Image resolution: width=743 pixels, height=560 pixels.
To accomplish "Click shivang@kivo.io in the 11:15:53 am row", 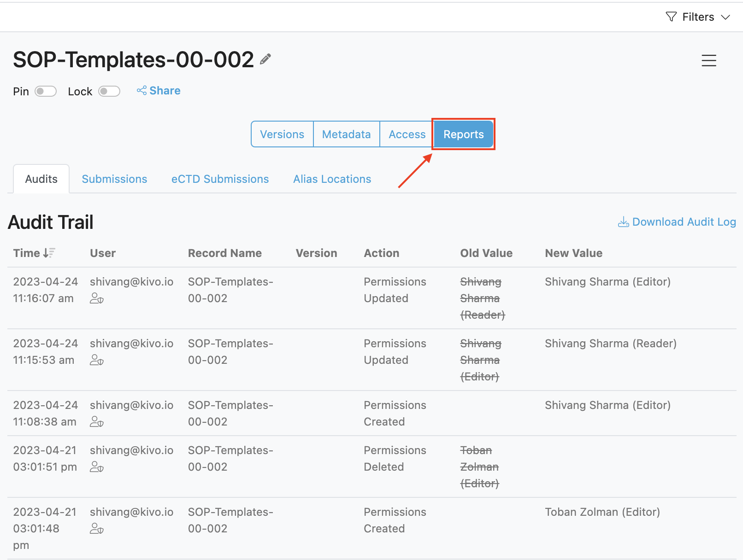I will coord(131,343).
